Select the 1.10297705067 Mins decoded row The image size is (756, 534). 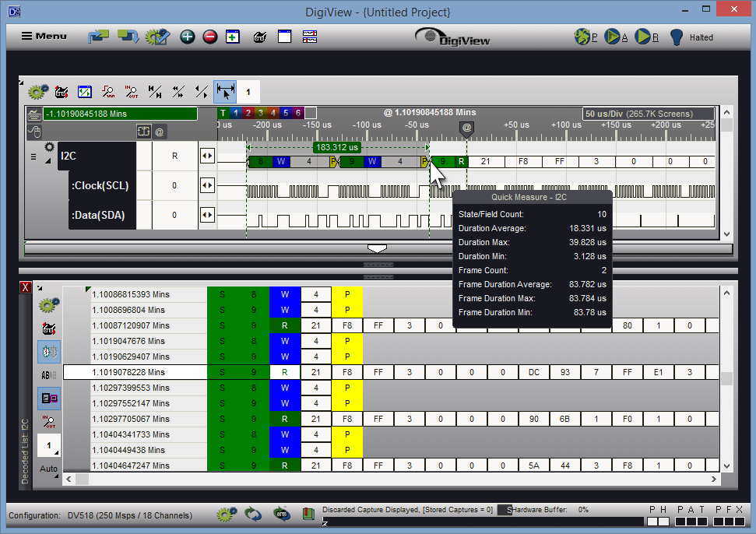pos(131,419)
